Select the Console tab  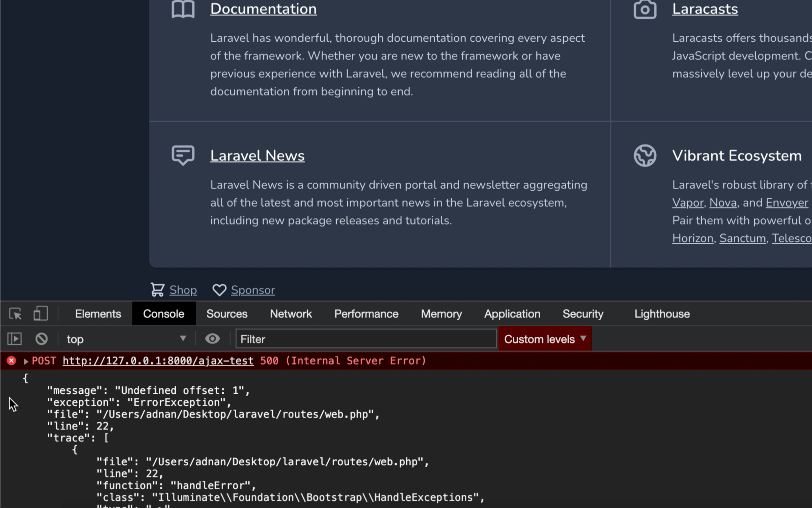tap(164, 314)
